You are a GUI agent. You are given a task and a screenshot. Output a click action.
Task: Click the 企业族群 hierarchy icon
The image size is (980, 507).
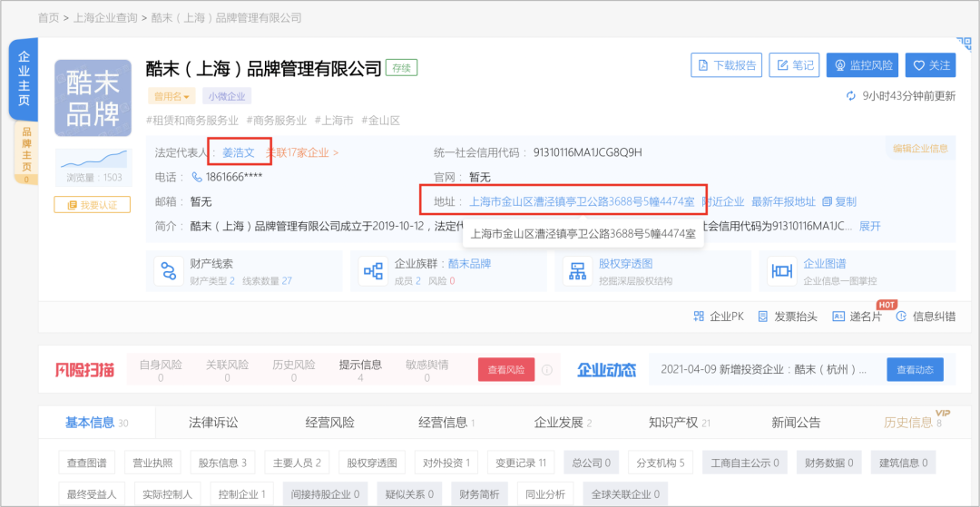click(373, 271)
